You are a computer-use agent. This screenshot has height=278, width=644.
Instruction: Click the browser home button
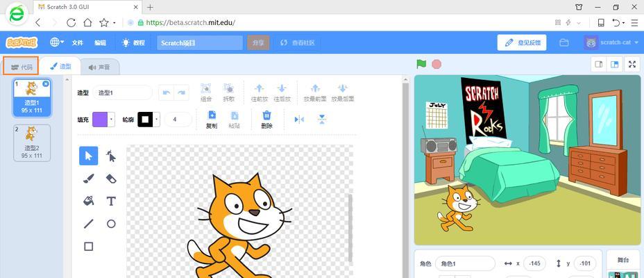[x=87, y=23]
